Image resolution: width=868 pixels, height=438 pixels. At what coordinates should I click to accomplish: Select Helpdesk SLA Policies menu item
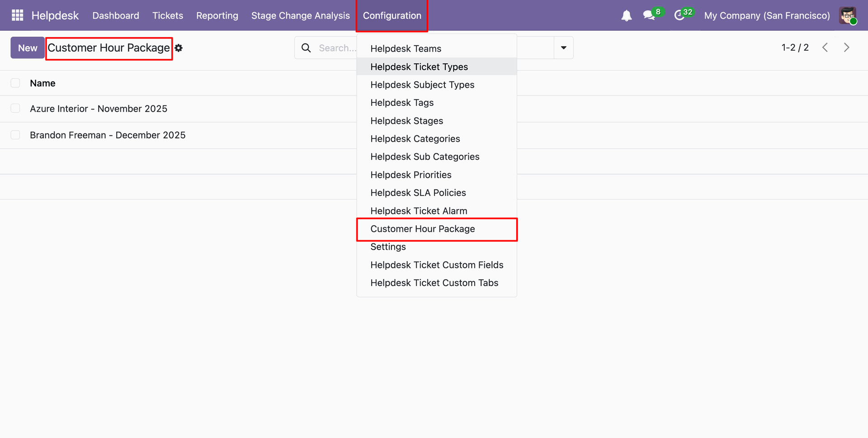pos(418,193)
